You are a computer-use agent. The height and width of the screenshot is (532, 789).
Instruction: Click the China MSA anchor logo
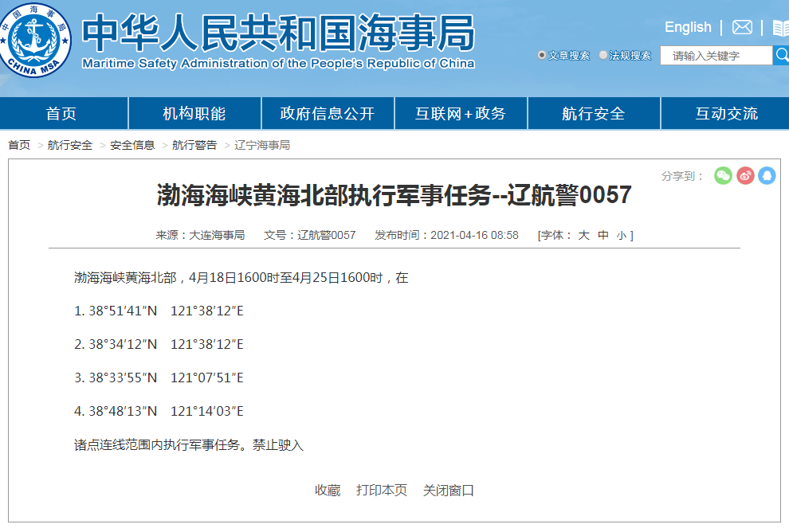click(x=36, y=38)
